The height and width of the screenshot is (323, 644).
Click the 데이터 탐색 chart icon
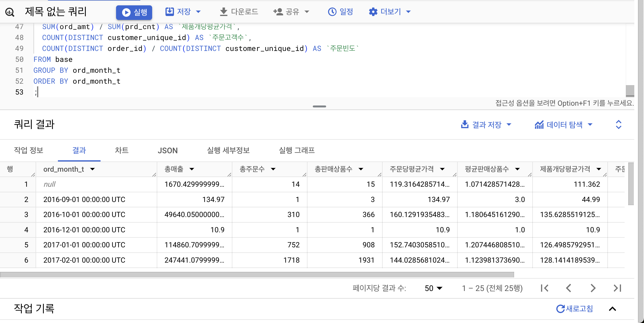(x=539, y=125)
